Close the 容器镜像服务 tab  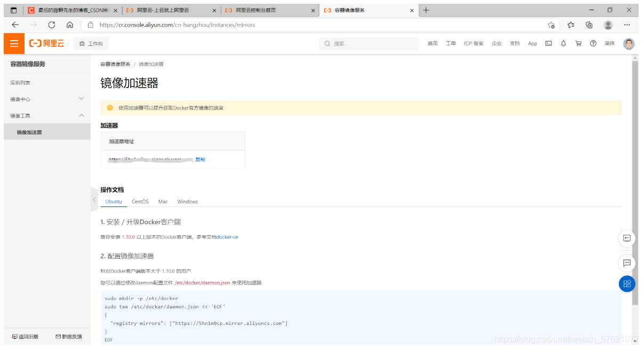pyautogui.click(x=412, y=10)
